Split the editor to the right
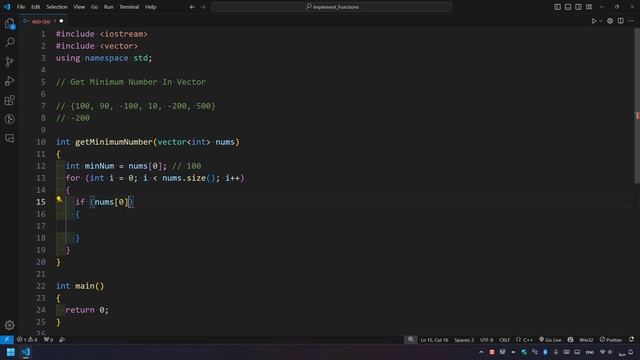 (x=620, y=21)
